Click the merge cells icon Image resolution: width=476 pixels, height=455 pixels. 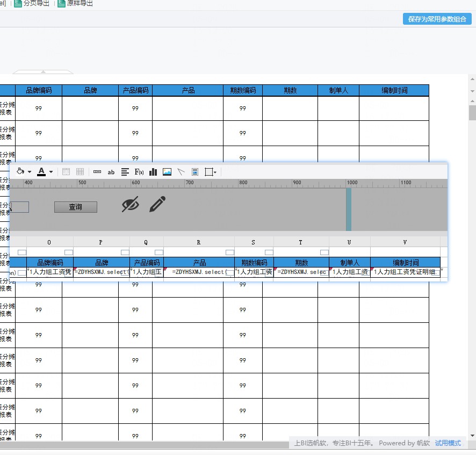tap(66, 172)
